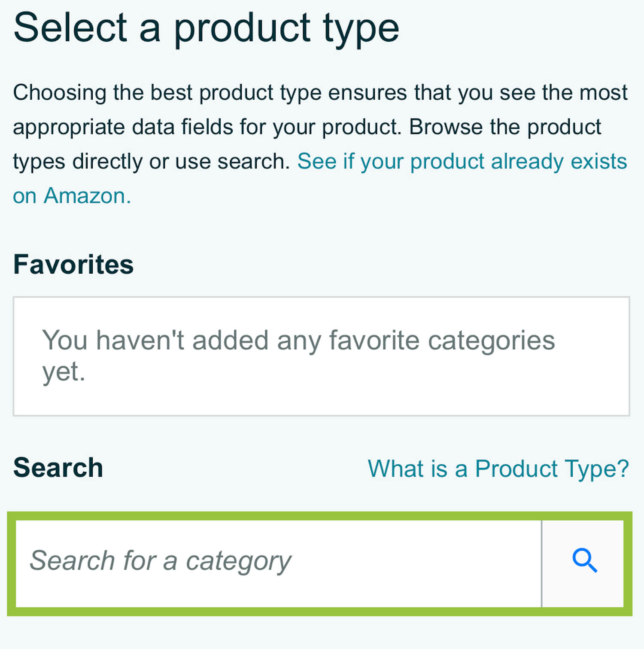Click the 'Favorites' section heading
This screenshot has width=644, height=649.
click(73, 264)
